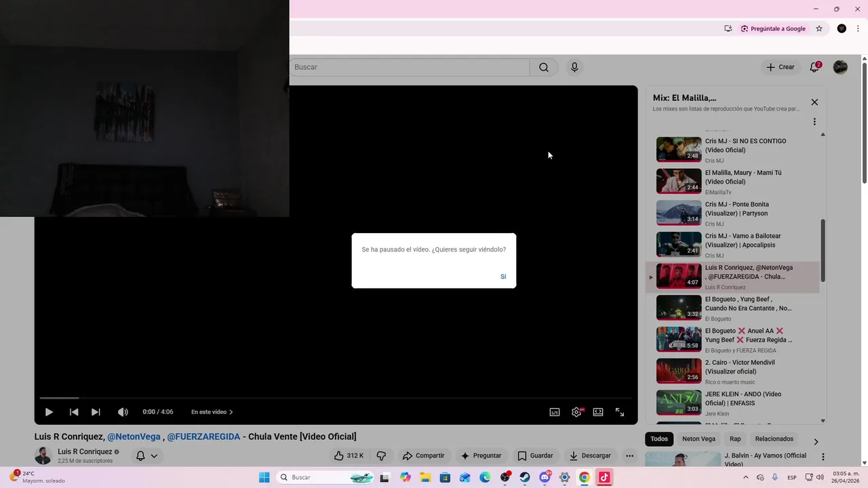
Task: Toggle subtitles on the player
Action: pos(555,412)
